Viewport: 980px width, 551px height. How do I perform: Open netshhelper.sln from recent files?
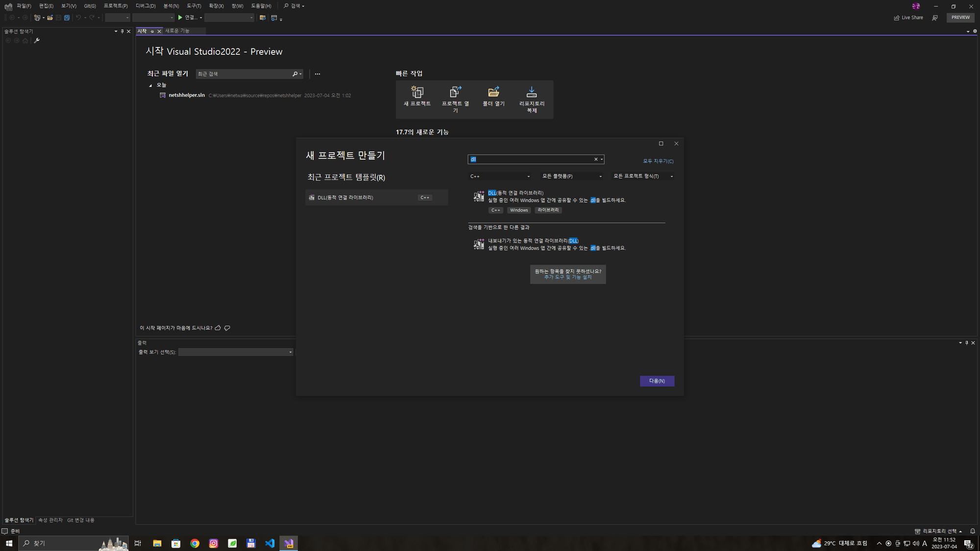pos(187,96)
